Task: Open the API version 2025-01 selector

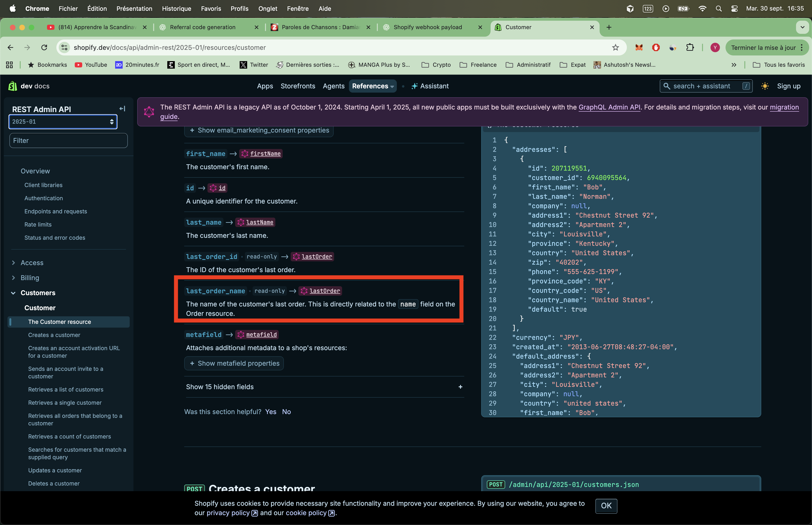Action: [x=63, y=122]
